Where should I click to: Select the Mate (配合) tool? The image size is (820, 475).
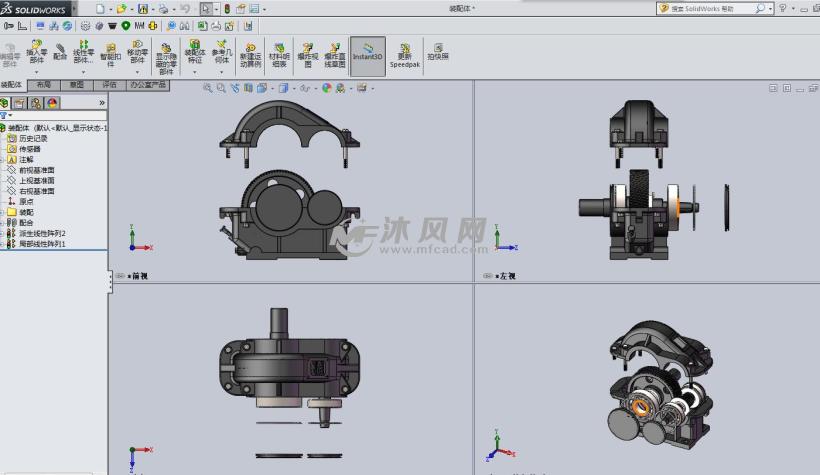61,52
